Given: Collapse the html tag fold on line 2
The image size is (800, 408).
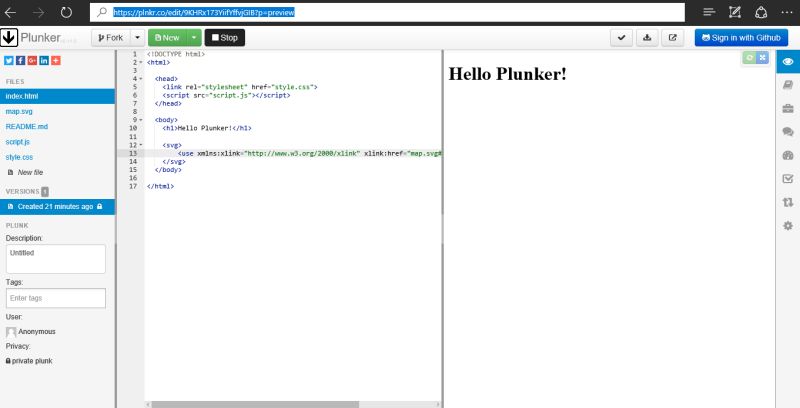Looking at the screenshot, I should 141,62.
